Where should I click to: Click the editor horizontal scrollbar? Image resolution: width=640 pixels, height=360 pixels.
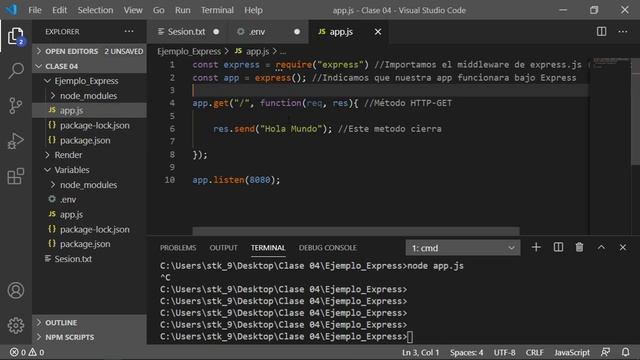point(356,231)
